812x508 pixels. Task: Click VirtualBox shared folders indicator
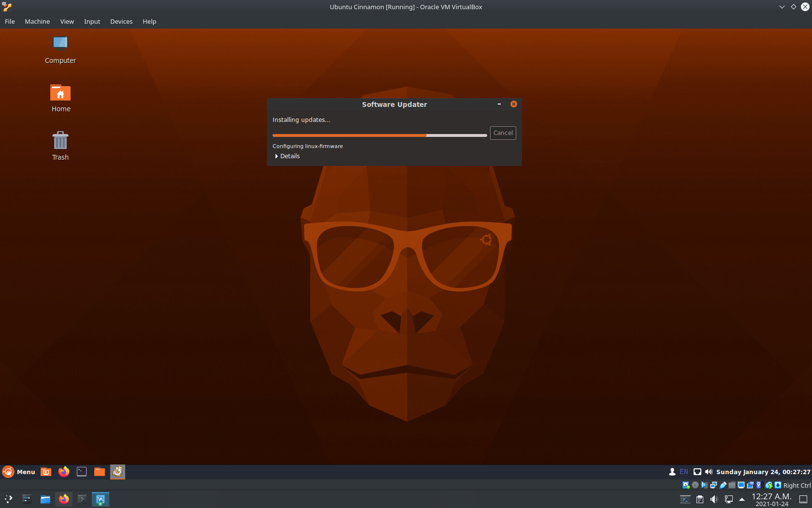coord(732,485)
